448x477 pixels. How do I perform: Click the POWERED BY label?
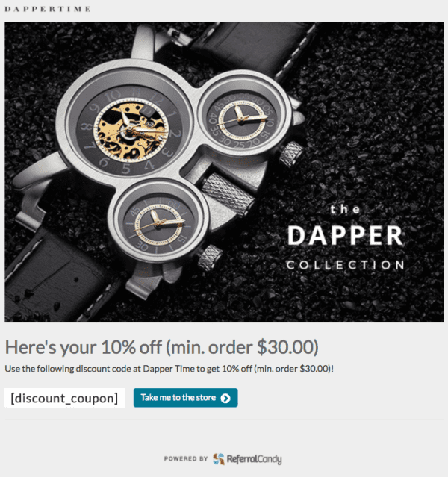[186, 459]
